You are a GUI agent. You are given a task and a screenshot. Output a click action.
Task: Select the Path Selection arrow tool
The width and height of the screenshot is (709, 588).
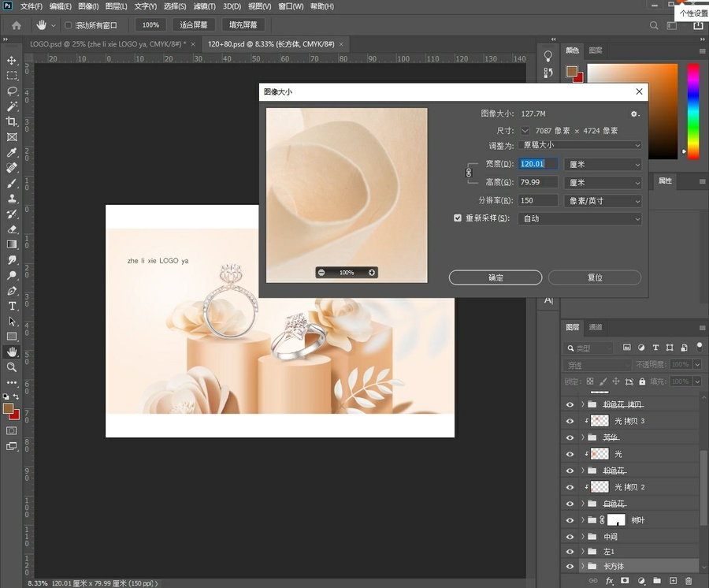(12, 322)
